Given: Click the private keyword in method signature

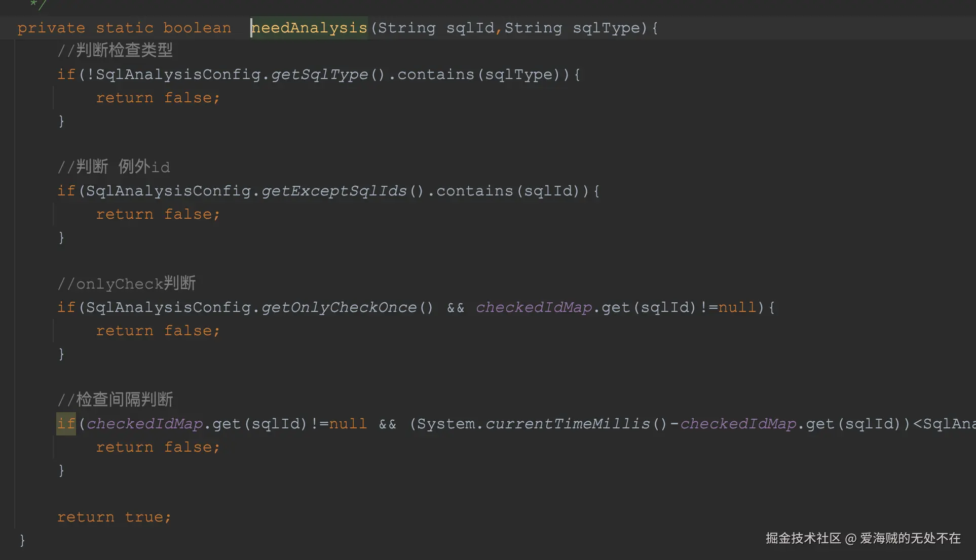Looking at the screenshot, I should pyautogui.click(x=51, y=28).
